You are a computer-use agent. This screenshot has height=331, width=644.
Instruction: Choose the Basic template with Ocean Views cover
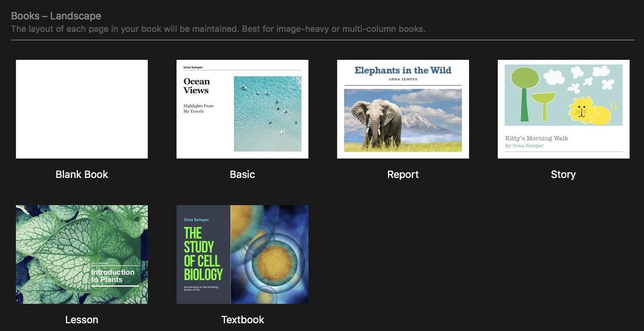[241, 109]
